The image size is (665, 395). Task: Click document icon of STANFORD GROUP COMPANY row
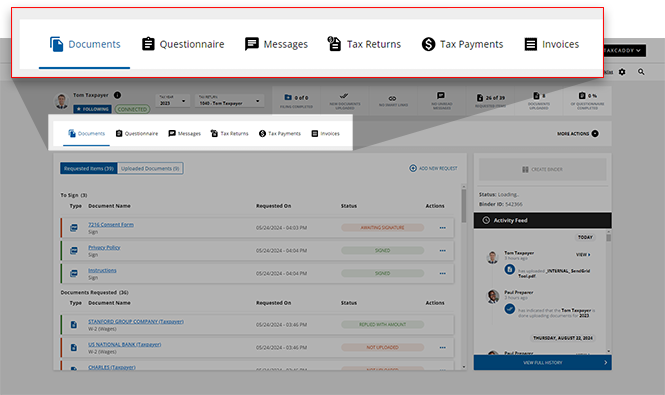click(74, 325)
